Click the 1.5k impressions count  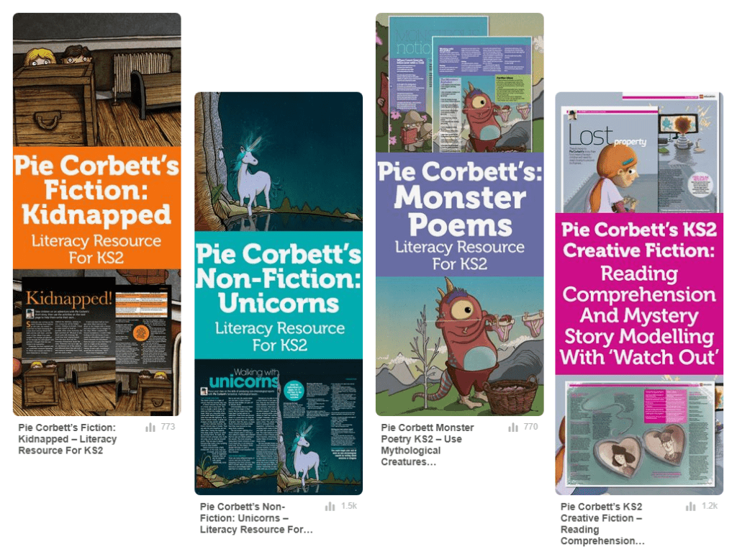pos(349,507)
